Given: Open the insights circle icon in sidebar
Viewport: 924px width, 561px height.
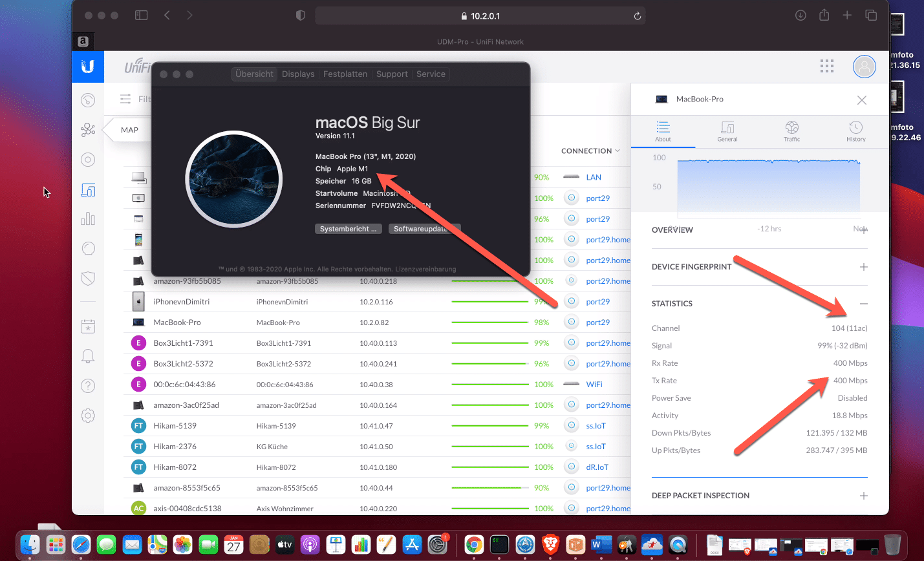Looking at the screenshot, I should (88, 248).
